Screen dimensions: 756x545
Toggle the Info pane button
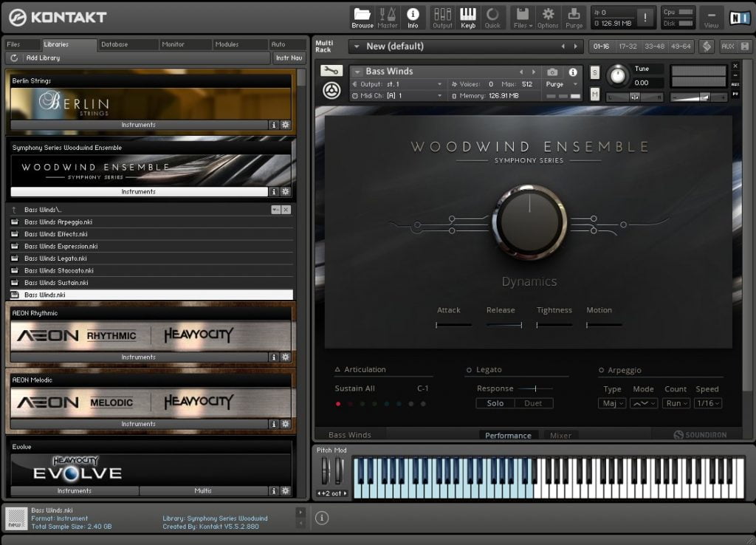tap(413, 18)
